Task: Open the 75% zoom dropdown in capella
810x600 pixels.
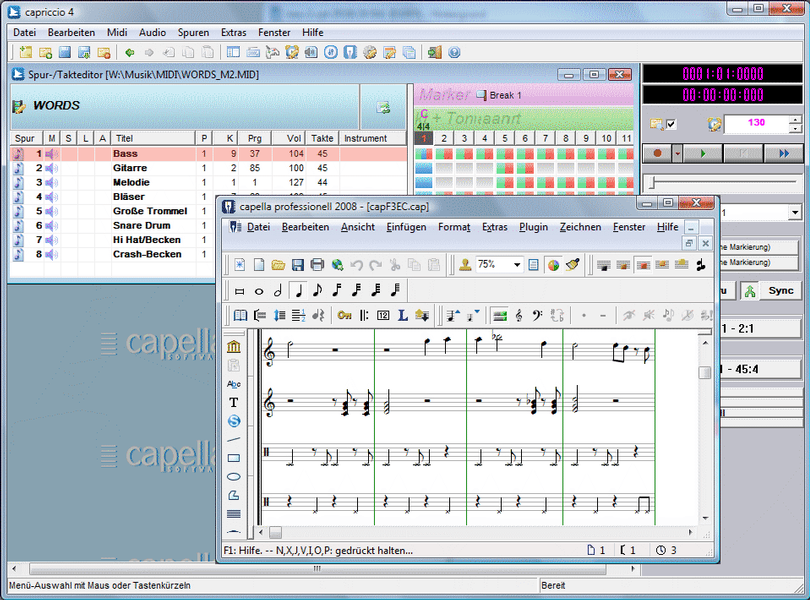Action: point(517,265)
